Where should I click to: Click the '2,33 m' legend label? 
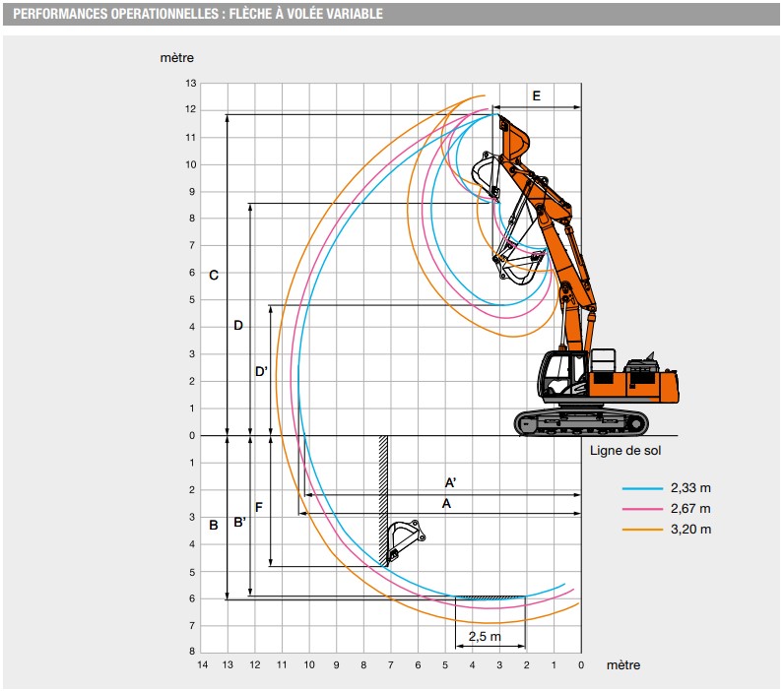pyautogui.click(x=690, y=488)
